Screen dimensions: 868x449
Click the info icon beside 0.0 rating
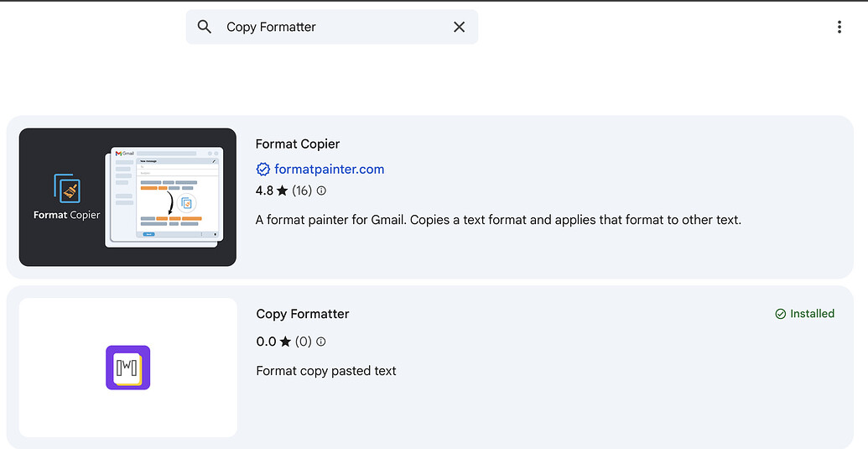coord(321,342)
